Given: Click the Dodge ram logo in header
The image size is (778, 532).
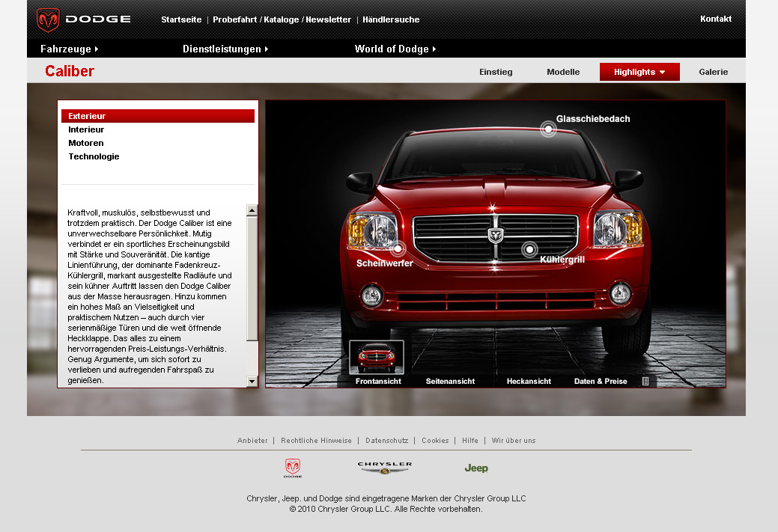Looking at the screenshot, I should [49, 19].
